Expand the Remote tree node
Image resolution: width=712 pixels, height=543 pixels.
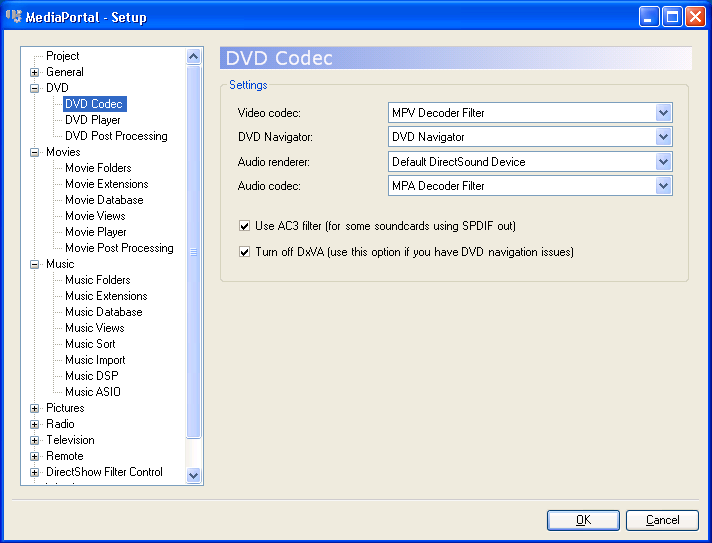[35, 456]
